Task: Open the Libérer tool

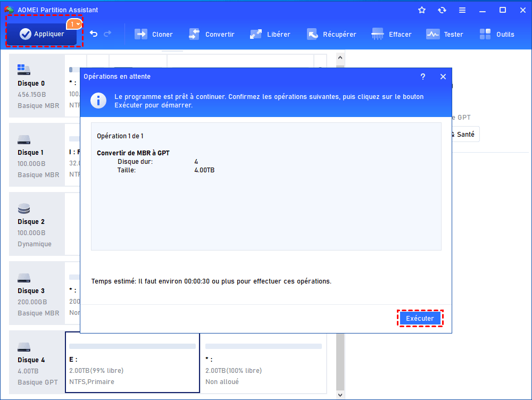Action: pyautogui.click(x=270, y=34)
